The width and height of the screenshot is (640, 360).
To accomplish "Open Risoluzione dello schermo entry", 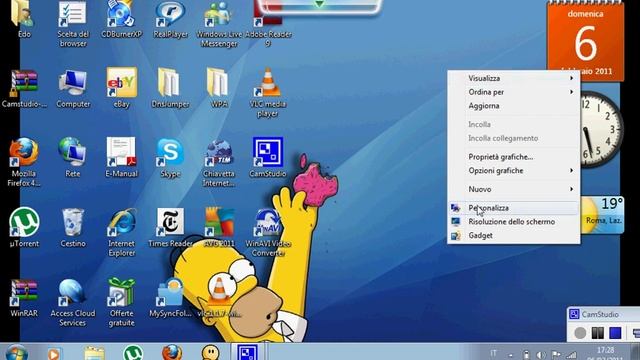I will pyautogui.click(x=513, y=222).
